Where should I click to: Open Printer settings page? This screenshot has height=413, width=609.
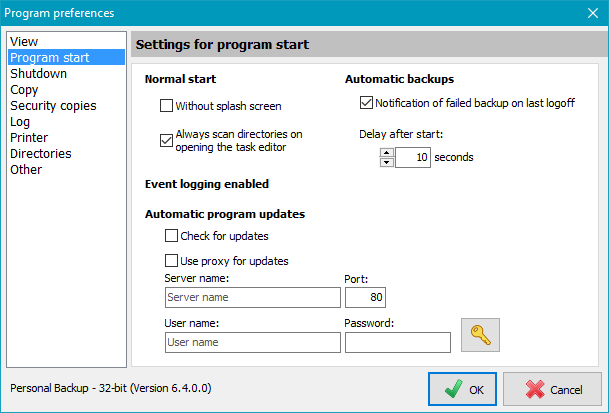tap(66, 138)
